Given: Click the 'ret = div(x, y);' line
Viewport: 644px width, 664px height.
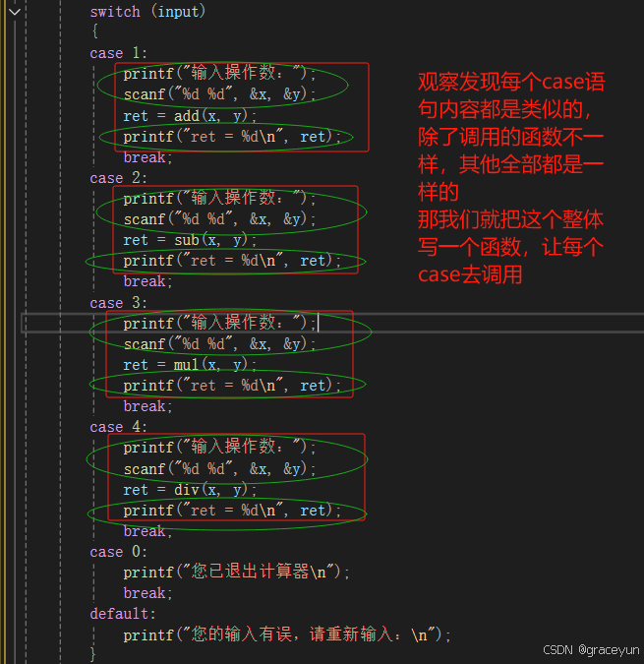Looking at the screenshot, I should pyautogui.click(x=190, y=490).
